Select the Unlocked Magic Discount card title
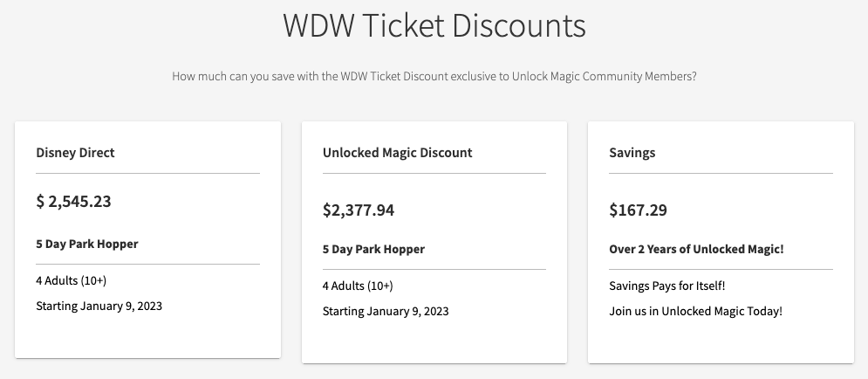Viewport: 868px width, 379px height. click(x=397, y=153)
